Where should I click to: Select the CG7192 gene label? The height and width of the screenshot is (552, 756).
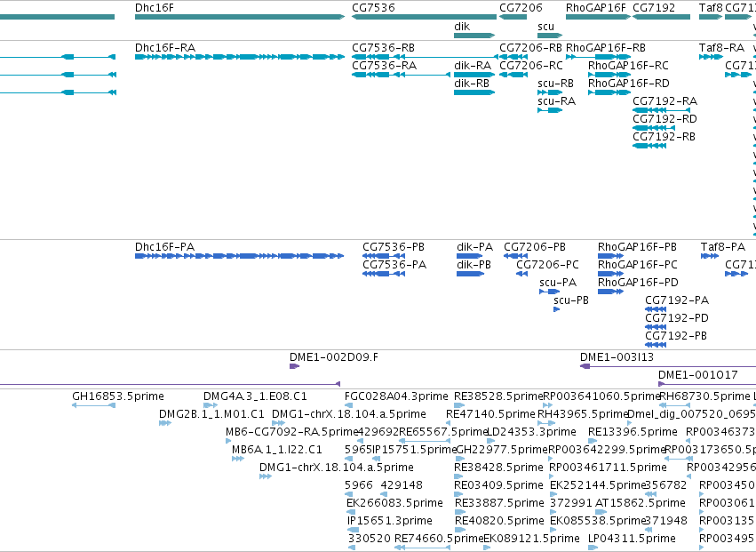(654, 8)
